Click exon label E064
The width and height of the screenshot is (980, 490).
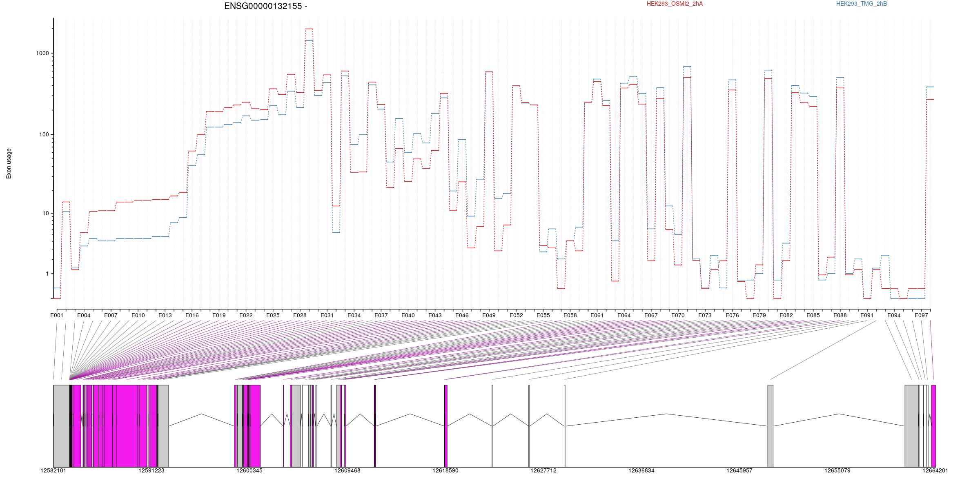click(x=624, y=315)
